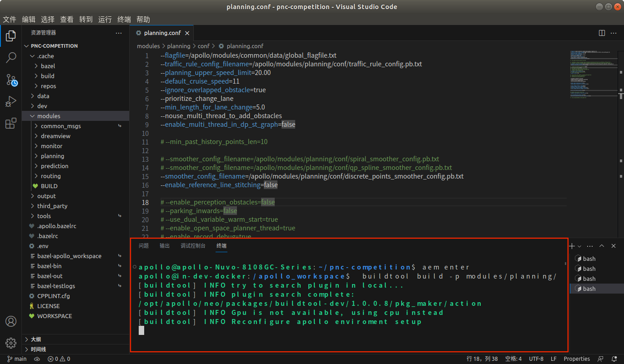Open the Search view icon

11,58
